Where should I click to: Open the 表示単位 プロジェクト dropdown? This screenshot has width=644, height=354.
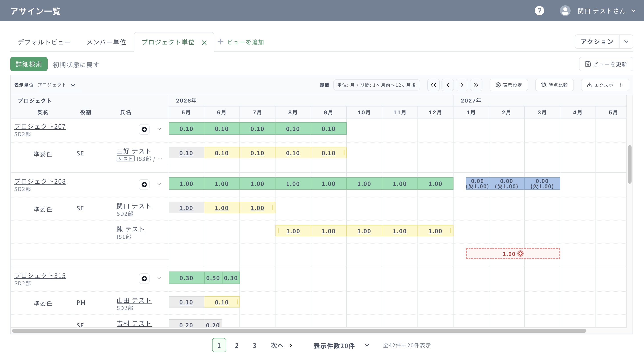(x=59, y=85)
